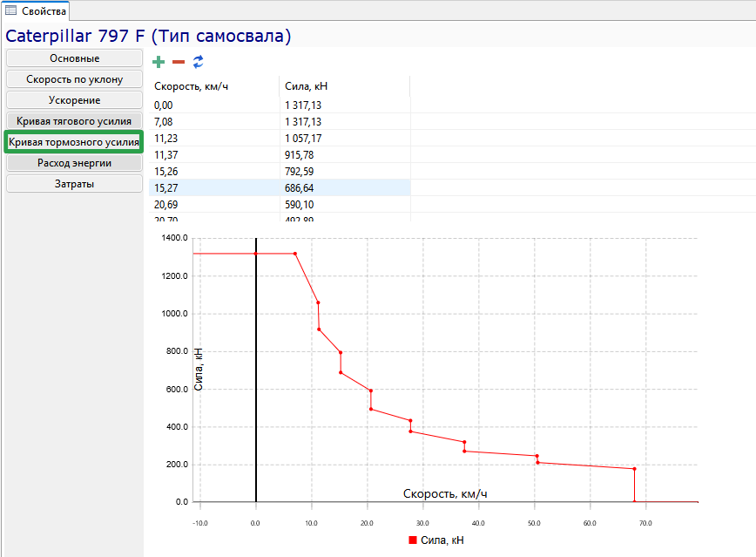Click the Сила, кН legend label
Screen dimensions: 756x557
coord(442,540)
